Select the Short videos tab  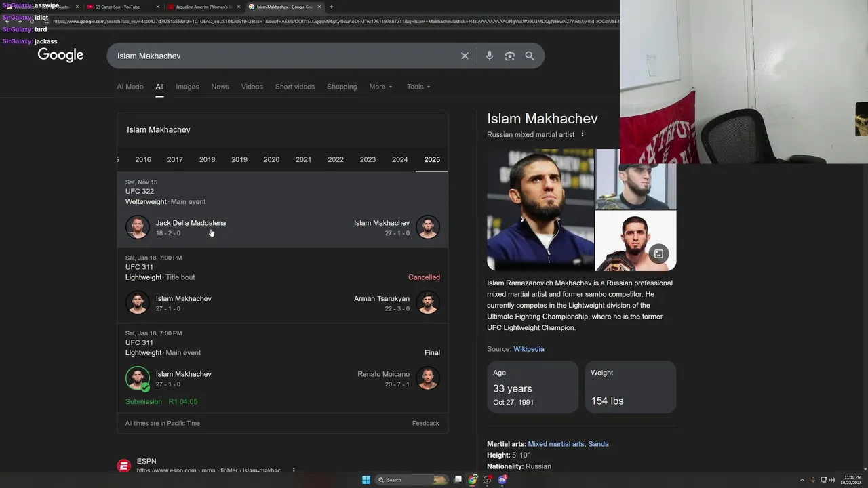coord(295,87)
